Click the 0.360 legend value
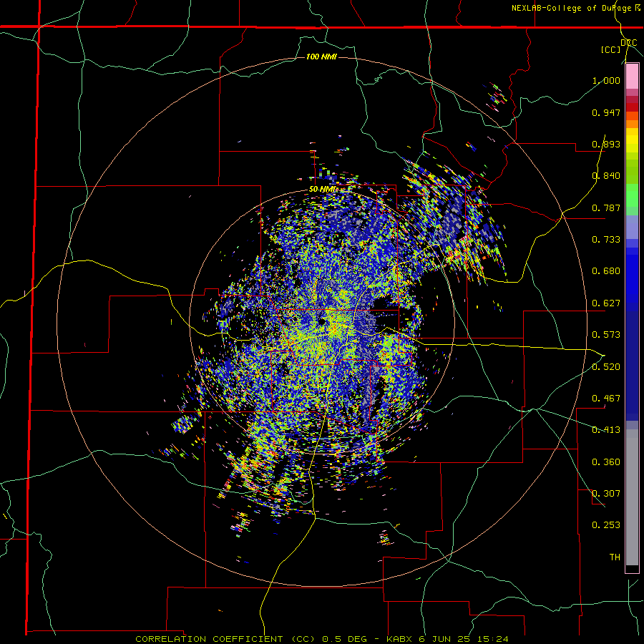644x644 pixels. coord(606,462)
